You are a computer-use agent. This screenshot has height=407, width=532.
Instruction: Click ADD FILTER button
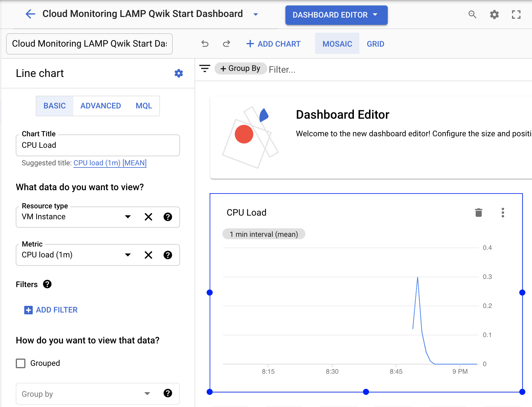pyautogui.click(x=51, y=310)
